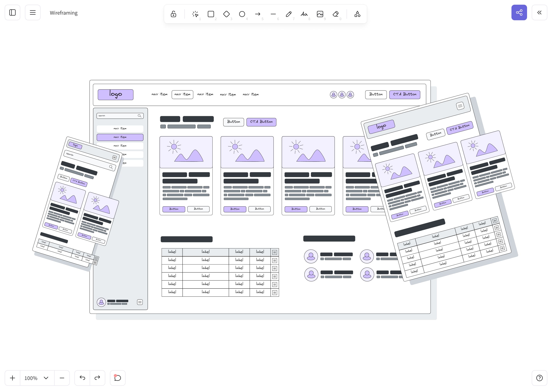Open the Insert image tool
The height and width of the screenshot is (392, 552).
click(320, 14)
